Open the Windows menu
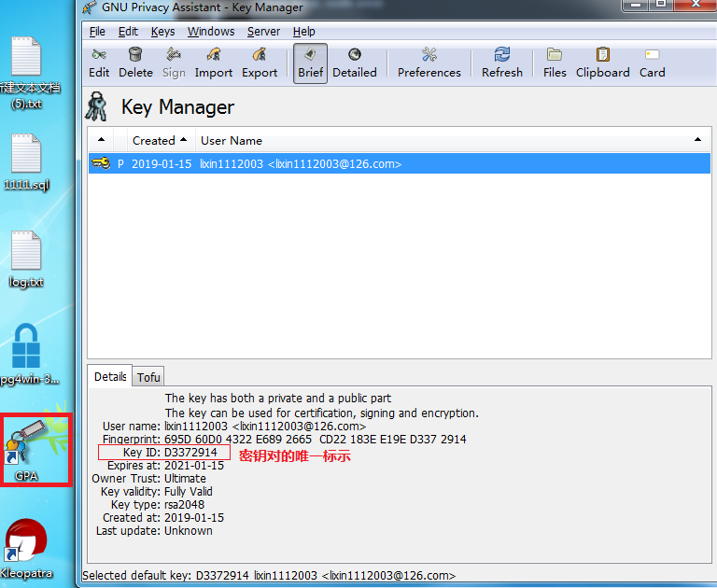 coord(211,32)
